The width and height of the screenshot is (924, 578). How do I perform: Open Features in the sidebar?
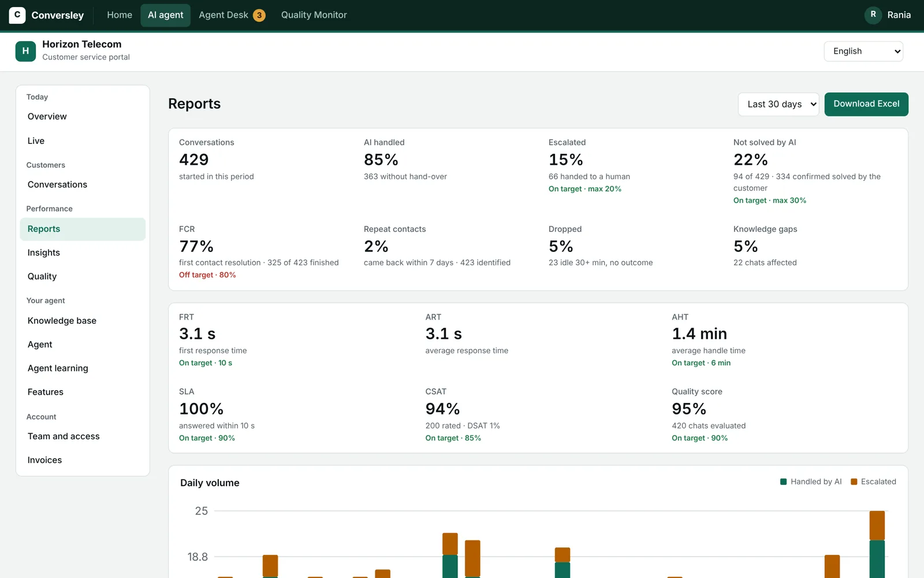coord(83,392)
